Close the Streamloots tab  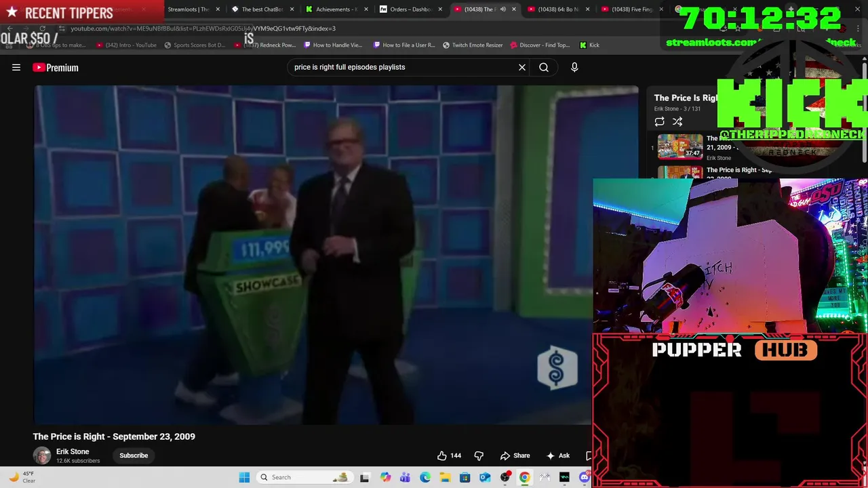click(218, 9)
